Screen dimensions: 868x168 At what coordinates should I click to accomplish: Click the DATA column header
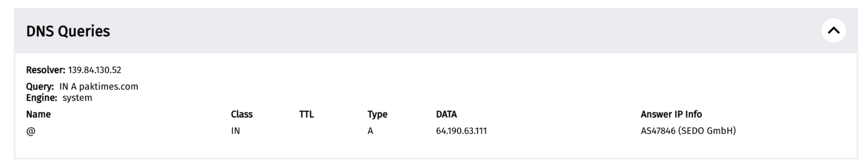coord(446,114)
